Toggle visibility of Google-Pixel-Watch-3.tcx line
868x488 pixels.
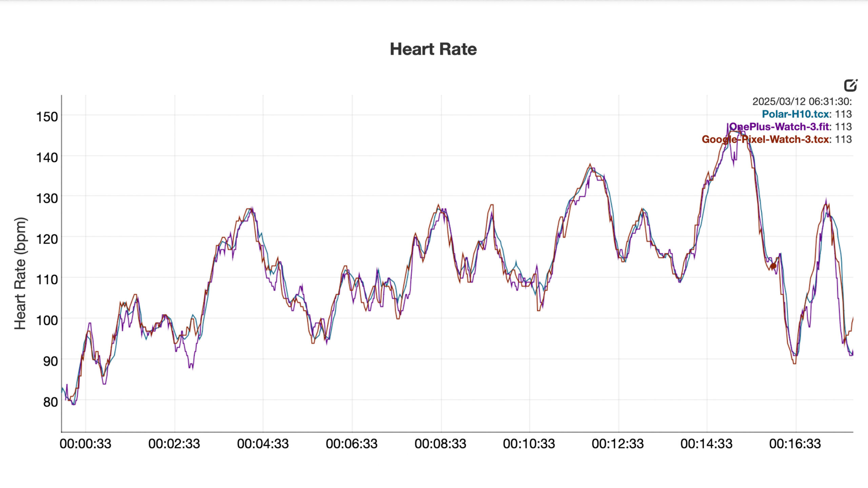[765, 139]
